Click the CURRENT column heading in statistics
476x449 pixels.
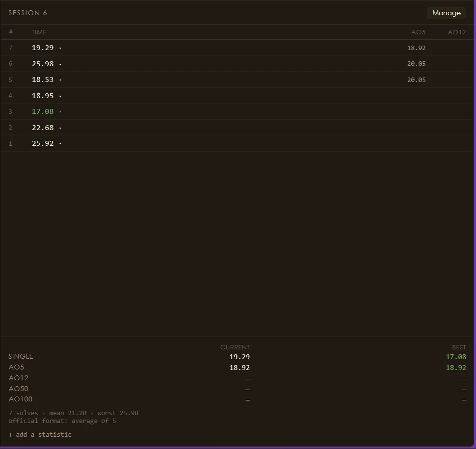click(235, 347)
